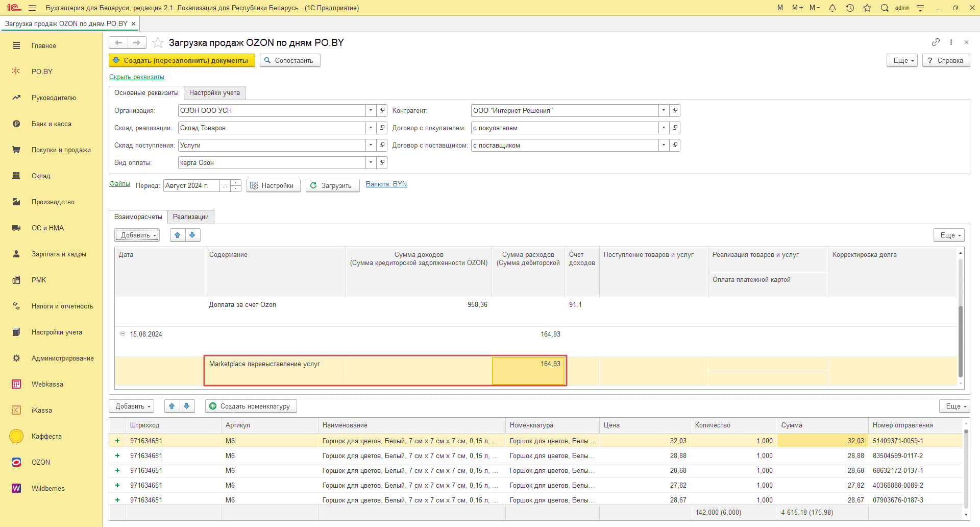
Task: Open the Файлы link
Action: [x=119, y=183]
